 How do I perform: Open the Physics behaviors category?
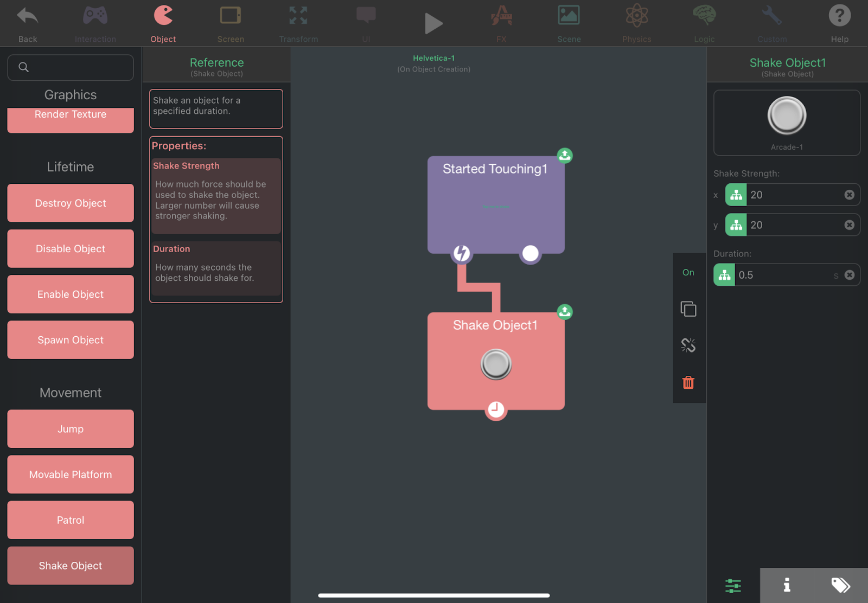637,23
